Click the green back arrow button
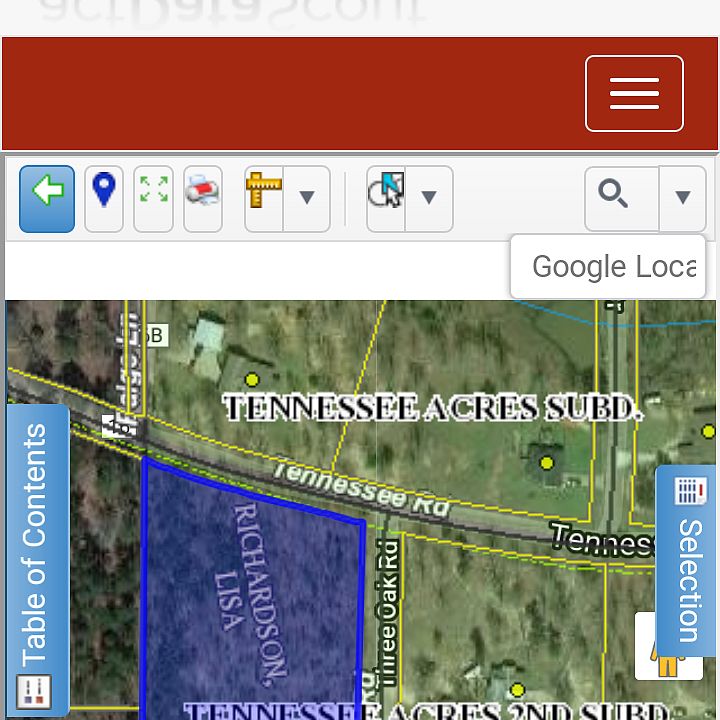Screen dimensions: 720x720 pos(47,199)
